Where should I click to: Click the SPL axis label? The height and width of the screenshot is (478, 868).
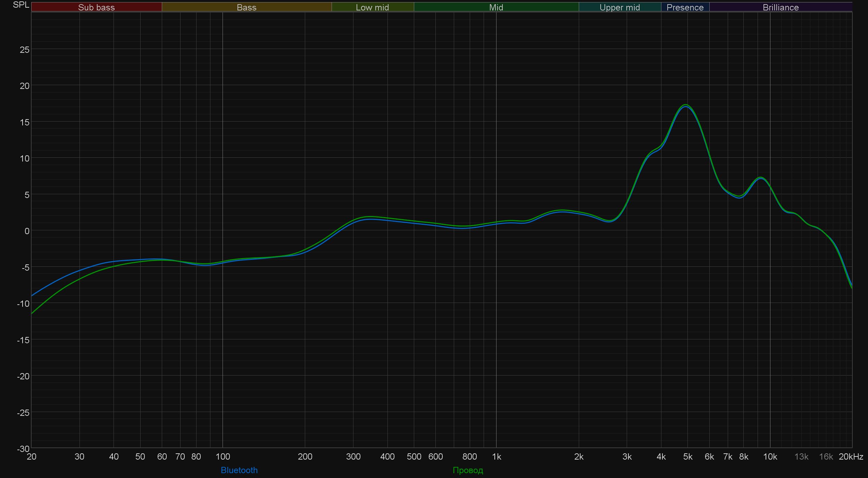click(21, 5)
